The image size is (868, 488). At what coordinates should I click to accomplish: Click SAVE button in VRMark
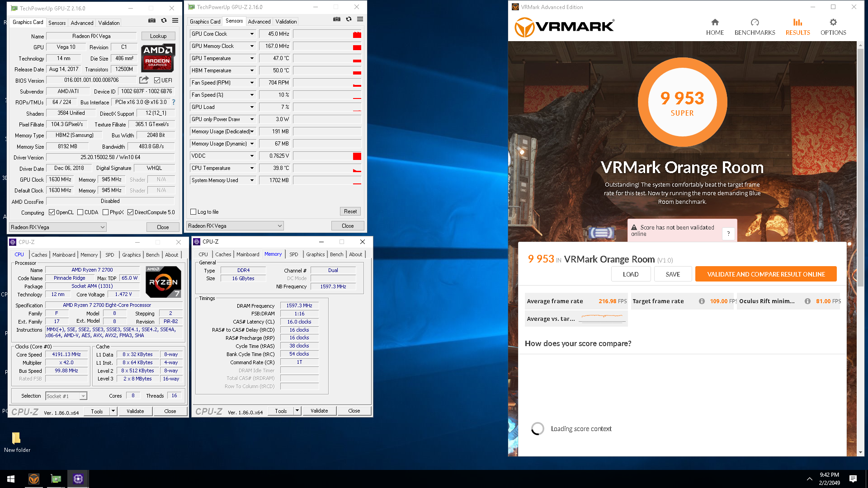pos(673,274)
